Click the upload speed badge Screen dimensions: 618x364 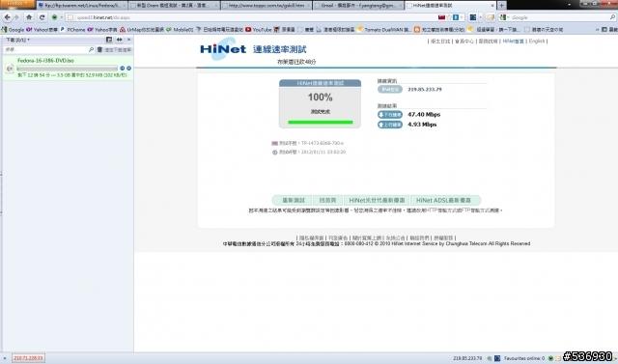point(390,125)
